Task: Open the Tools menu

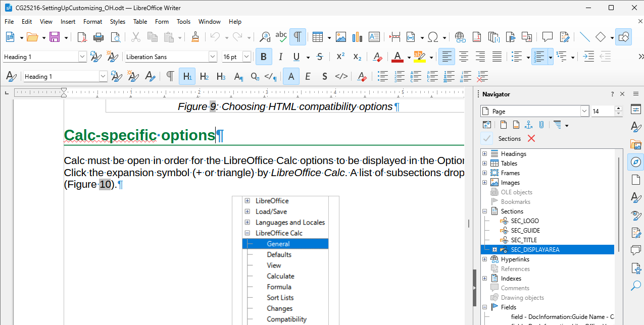Action: (x=183, y=22)
